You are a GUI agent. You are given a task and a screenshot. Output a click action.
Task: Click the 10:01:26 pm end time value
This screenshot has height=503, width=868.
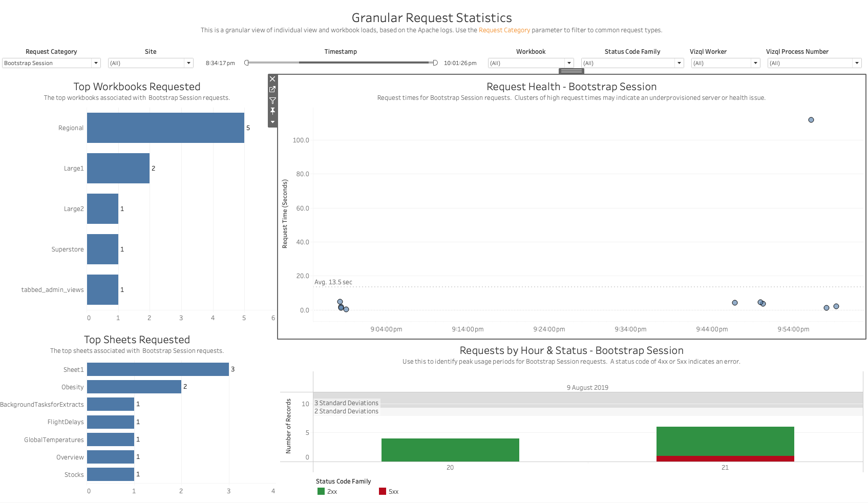coord(460,63)
